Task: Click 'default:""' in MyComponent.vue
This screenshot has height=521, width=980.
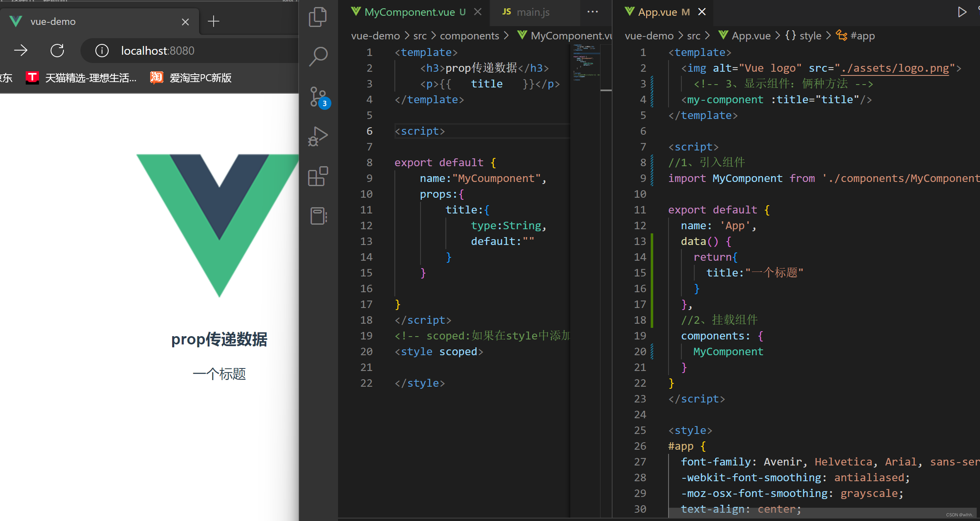Action: [502, 241]
